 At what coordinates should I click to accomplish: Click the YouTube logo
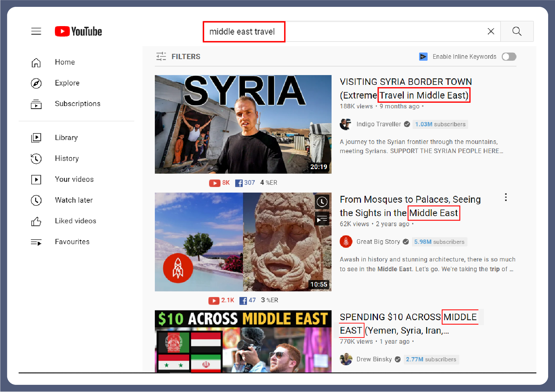point(78,31)
